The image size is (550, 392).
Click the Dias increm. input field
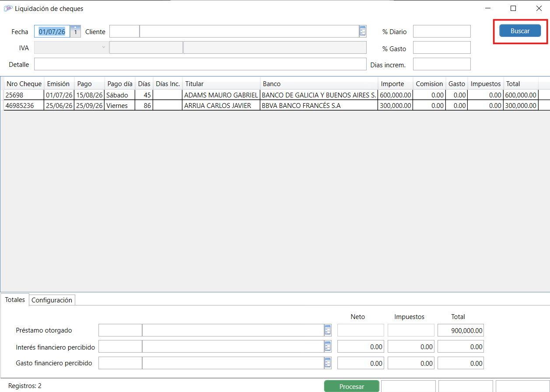442,64
